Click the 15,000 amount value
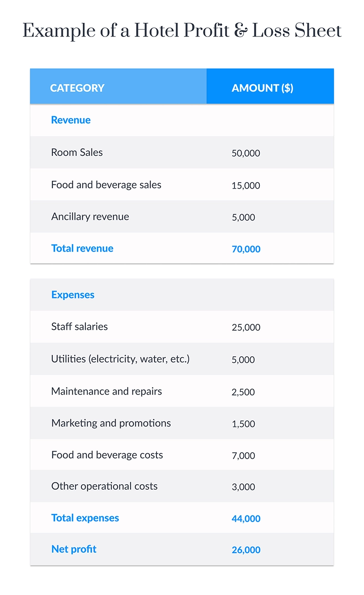Screen dimensions: 364x595 [246, 185]
